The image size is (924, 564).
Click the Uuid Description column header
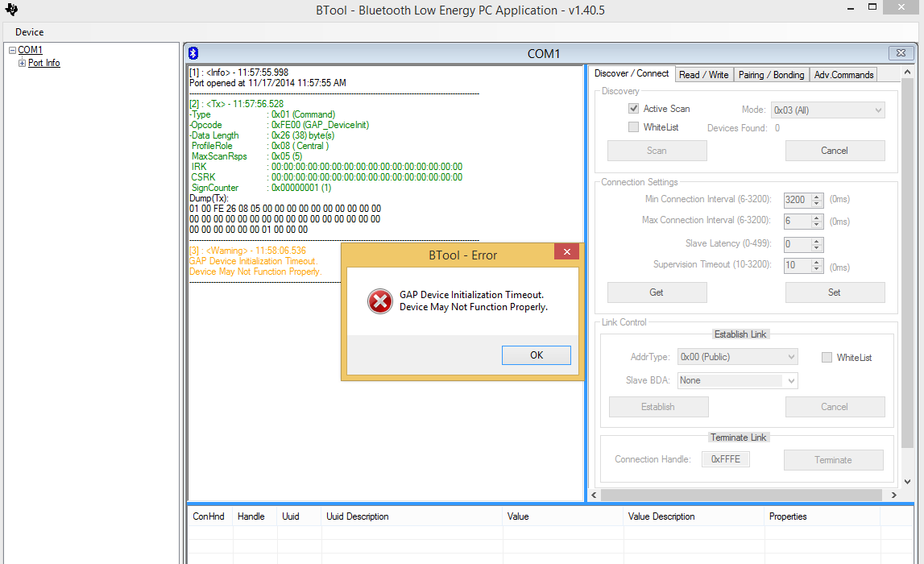pos(412,516)
